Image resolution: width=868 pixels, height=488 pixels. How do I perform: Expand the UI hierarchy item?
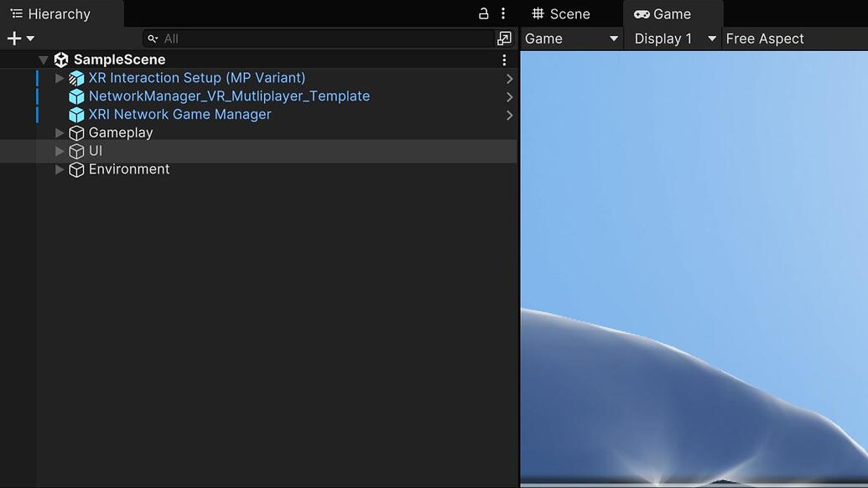click(59, 150)
